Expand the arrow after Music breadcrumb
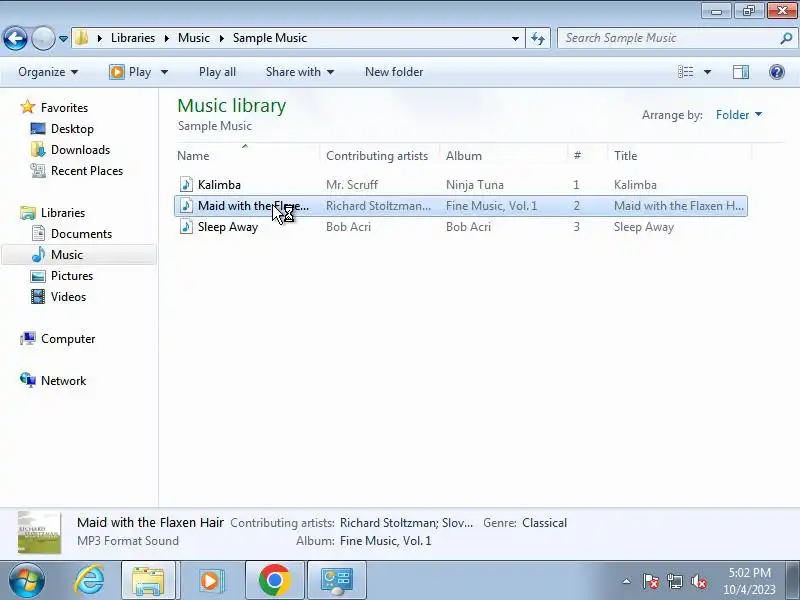This screenshot has height=600, width=800. click(221, 38)
